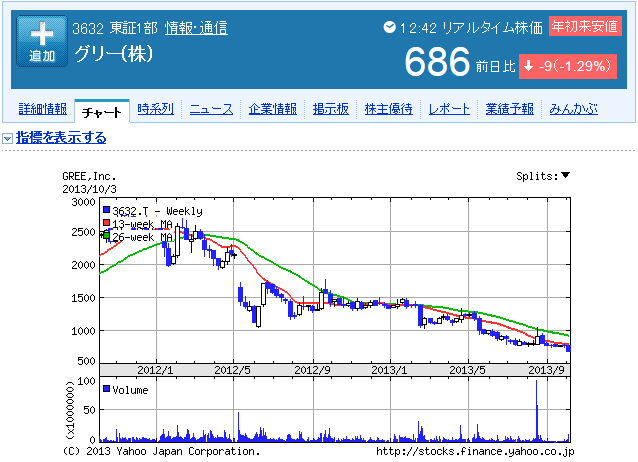Screen dimensions: 638x462
Task: Click the GREE,Inc. chart title
Action: pos(89,176)
